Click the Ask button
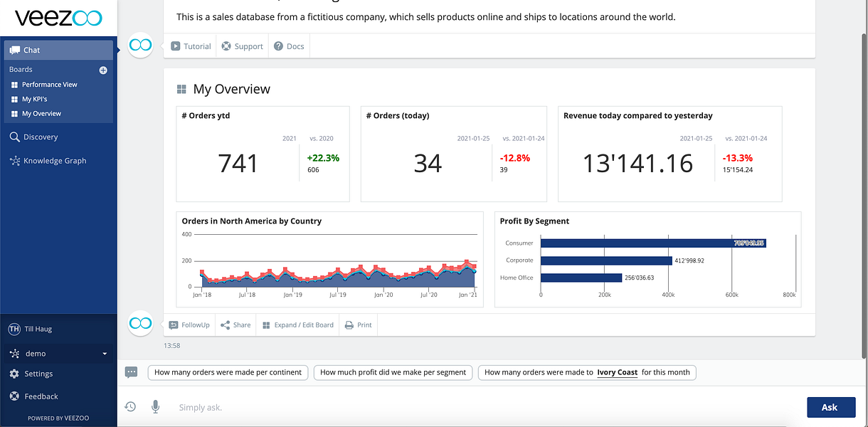 [831, 407]
